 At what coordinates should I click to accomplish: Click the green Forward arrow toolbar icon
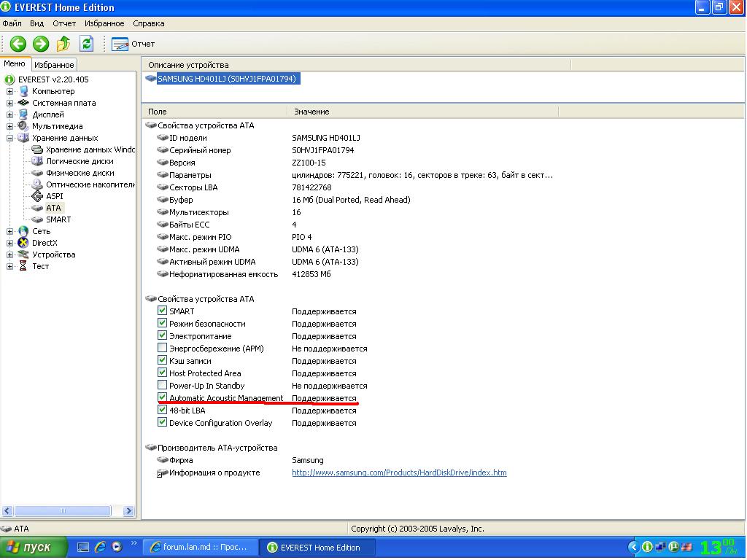(41, 44)
